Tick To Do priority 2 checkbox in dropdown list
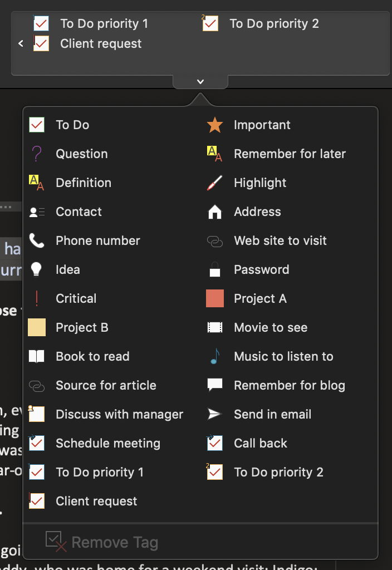392x570 pixels. [214, 472]
